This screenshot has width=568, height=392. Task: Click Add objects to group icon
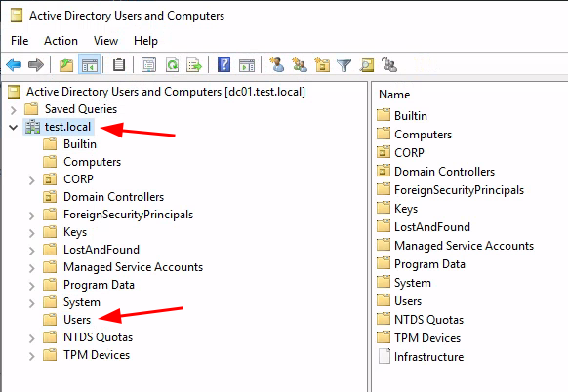point(389,64)
